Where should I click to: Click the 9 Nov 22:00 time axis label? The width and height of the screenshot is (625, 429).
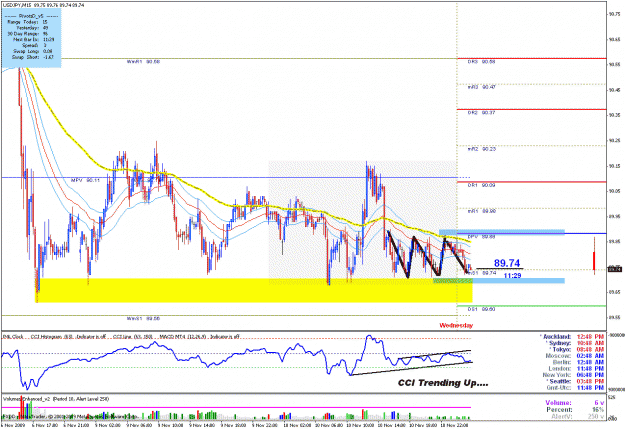tap(265, 425)
